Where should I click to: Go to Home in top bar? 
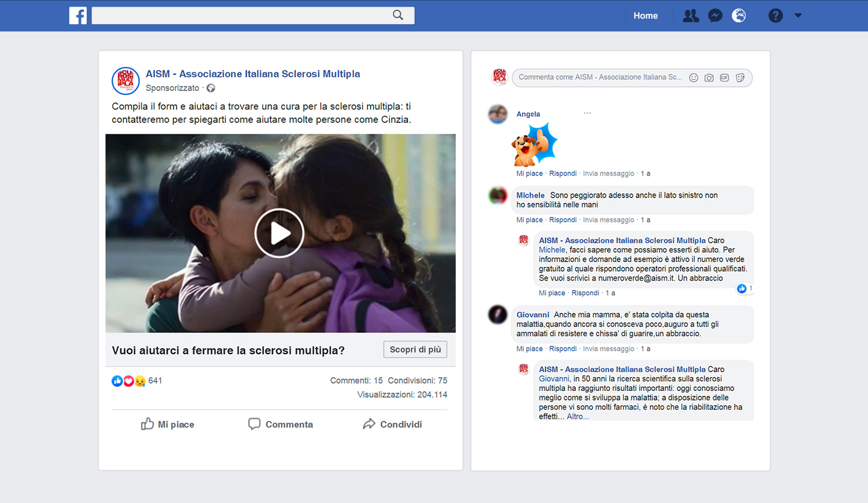(646, 16)
